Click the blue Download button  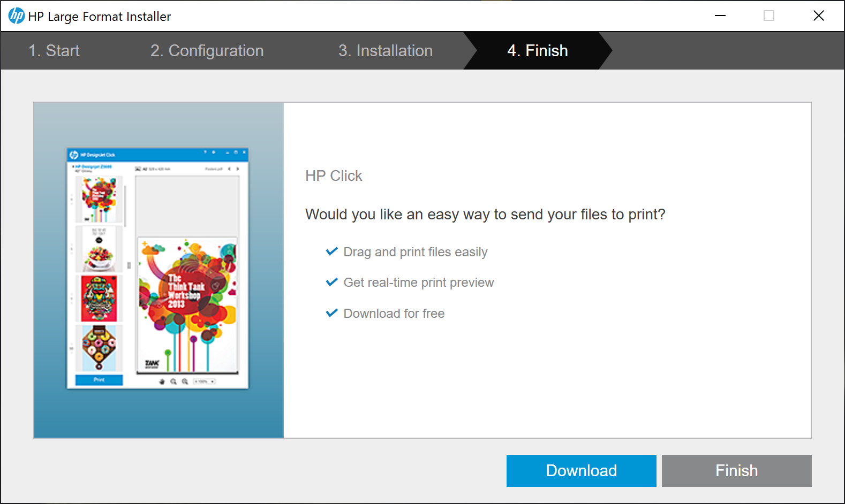(582, 471)
